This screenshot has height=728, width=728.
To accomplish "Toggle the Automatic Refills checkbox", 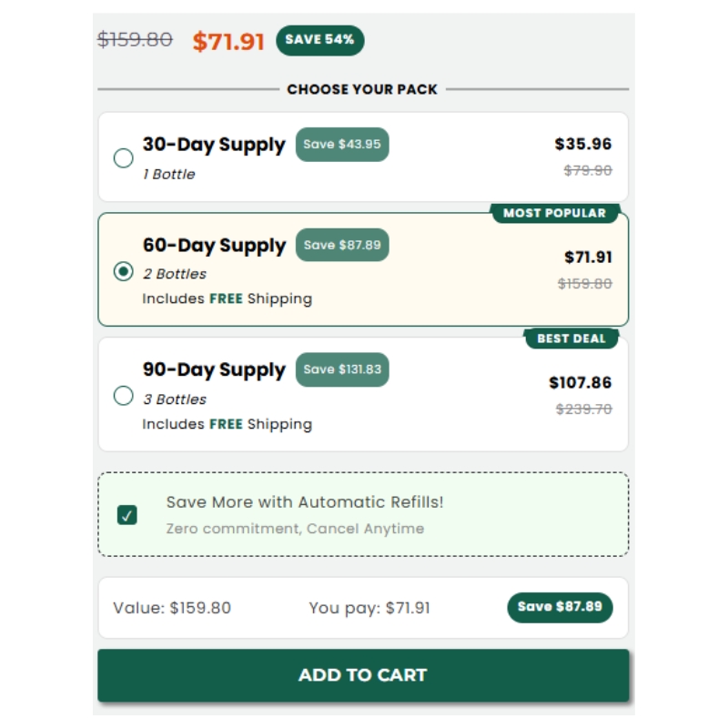I will coord(126,515).
